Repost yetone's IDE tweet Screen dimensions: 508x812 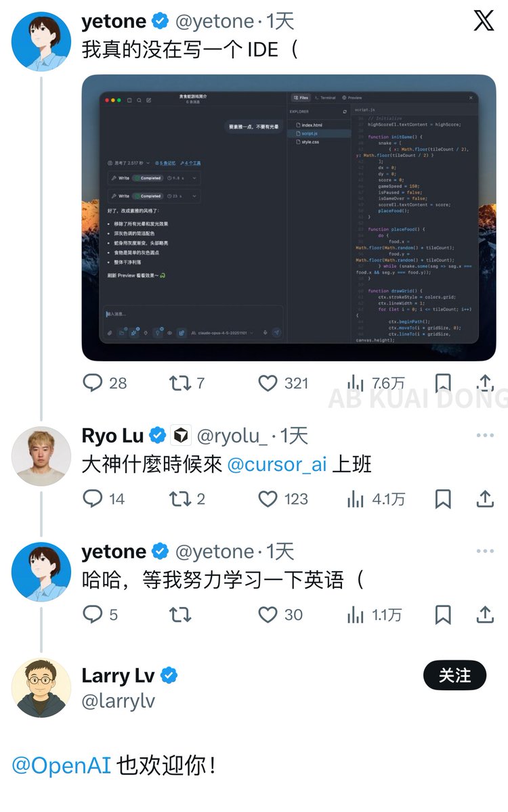coord(179,384)
